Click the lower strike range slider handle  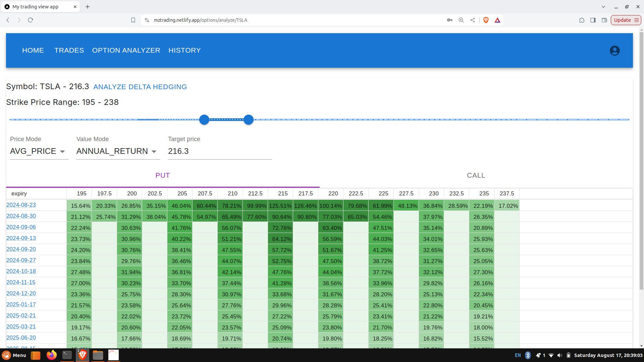(x=204, y=120)
